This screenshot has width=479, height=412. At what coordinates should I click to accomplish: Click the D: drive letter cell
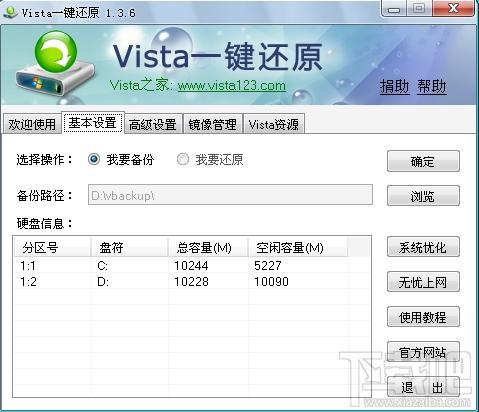(103, 282)
